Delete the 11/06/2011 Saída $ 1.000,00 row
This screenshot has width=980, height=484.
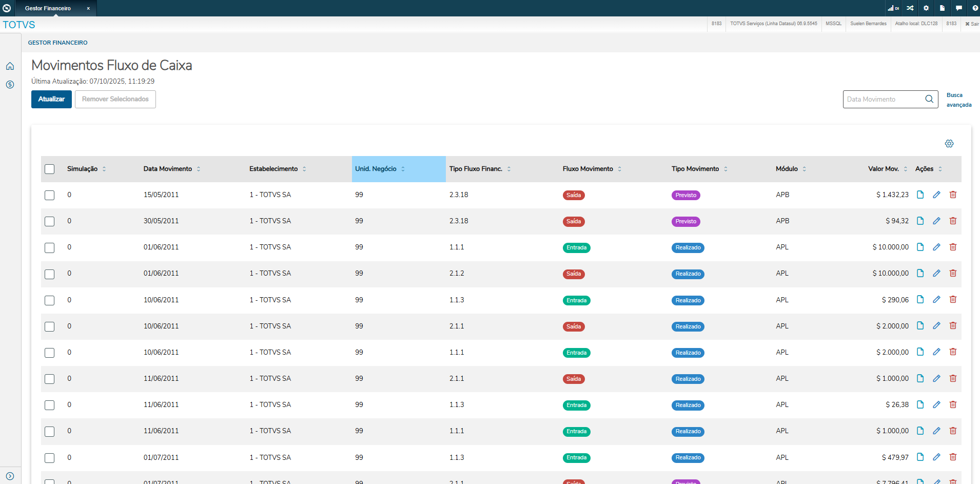(953, 378)
